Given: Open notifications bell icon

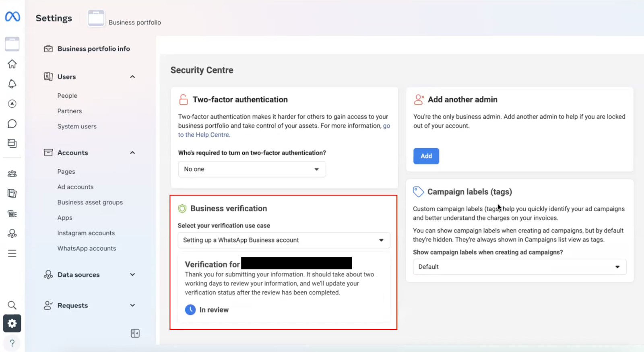Looking at the screenshot, I should [12, 84].
